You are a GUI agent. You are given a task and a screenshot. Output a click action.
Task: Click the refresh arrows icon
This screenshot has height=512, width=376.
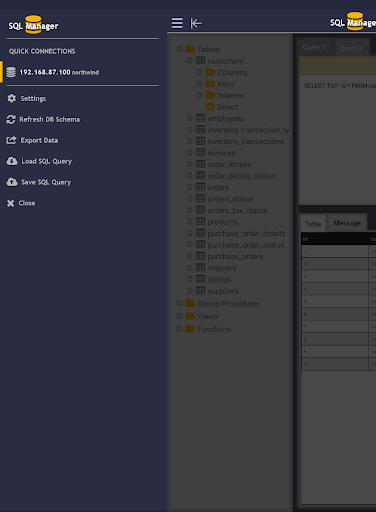(x=11, y=119)
